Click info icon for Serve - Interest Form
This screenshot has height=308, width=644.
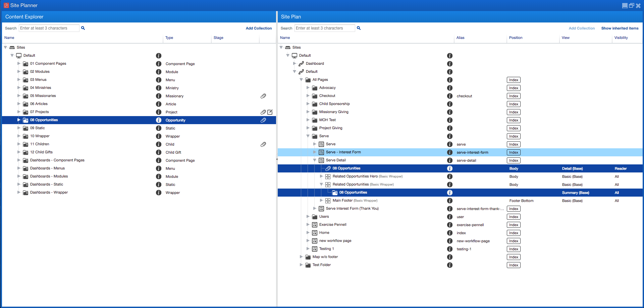tap(450, 152)
